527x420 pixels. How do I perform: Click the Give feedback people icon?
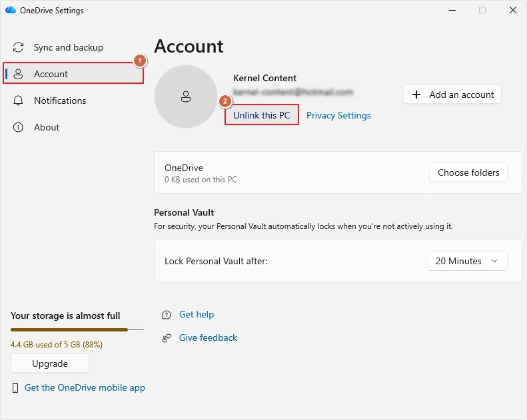167,337
